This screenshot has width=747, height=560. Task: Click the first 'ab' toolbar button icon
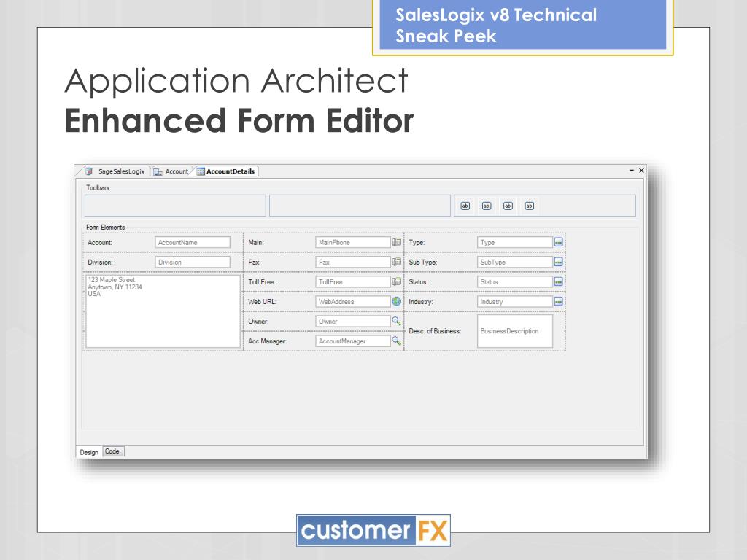point(465,206)
